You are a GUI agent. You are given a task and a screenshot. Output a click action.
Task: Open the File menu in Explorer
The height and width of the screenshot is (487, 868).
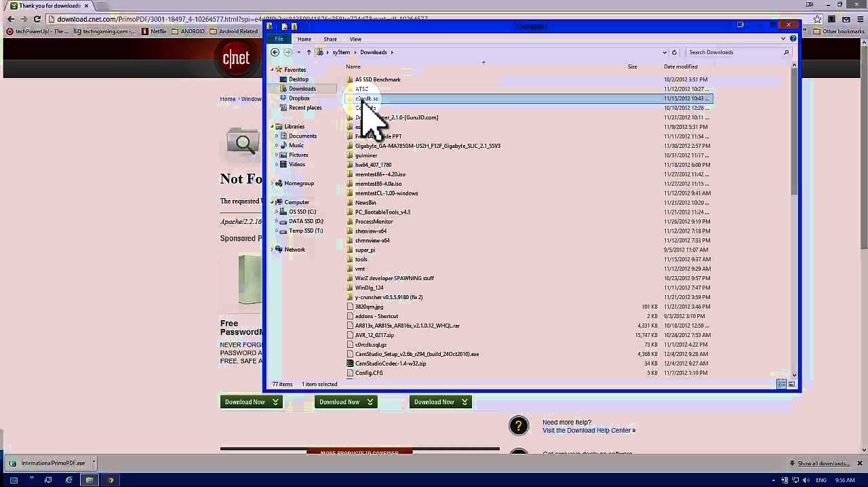pos(279,39)
